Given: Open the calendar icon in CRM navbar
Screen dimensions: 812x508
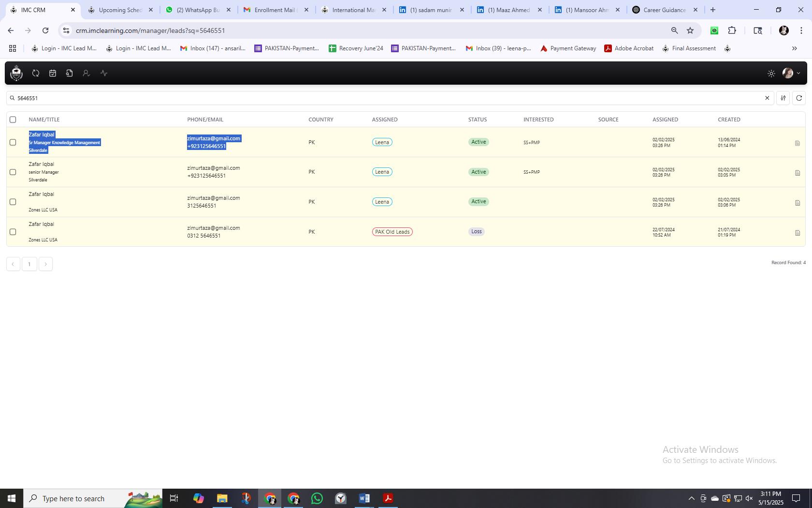Looking at the screenshot, I should pyautogui.click(x=53, y=73).
